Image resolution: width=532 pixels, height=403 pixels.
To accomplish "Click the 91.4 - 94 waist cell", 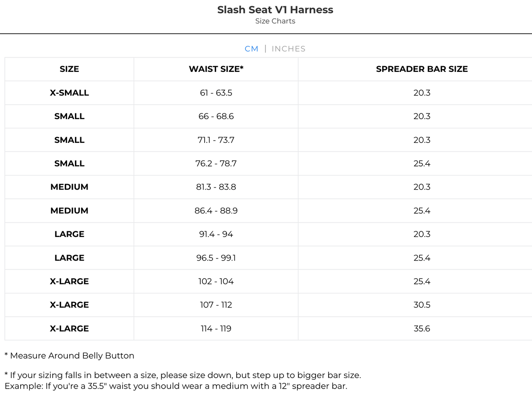I will coord(216,234).
